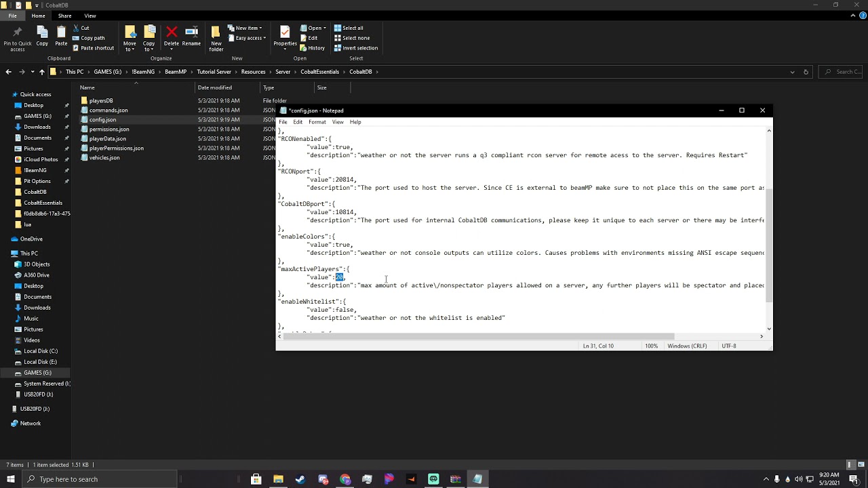This screenshot has height=488, width=868.
Task: Click the Explorer search box
Action: tap(841, 72)
